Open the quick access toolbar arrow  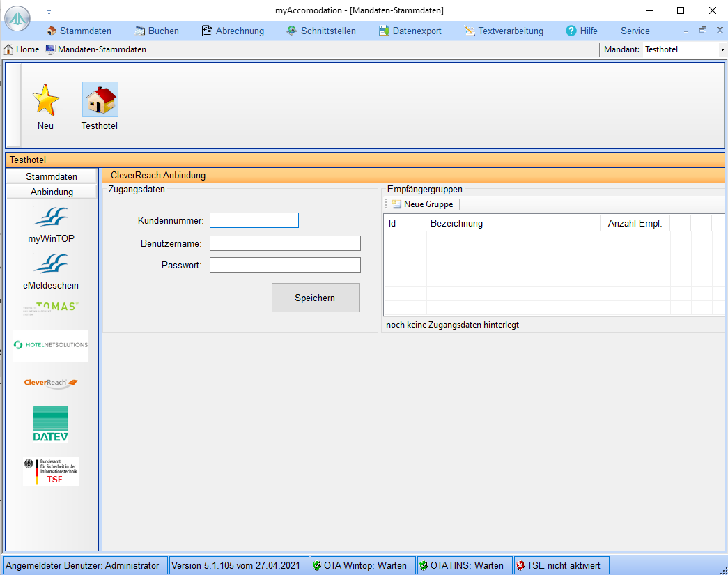click(49, 12)
